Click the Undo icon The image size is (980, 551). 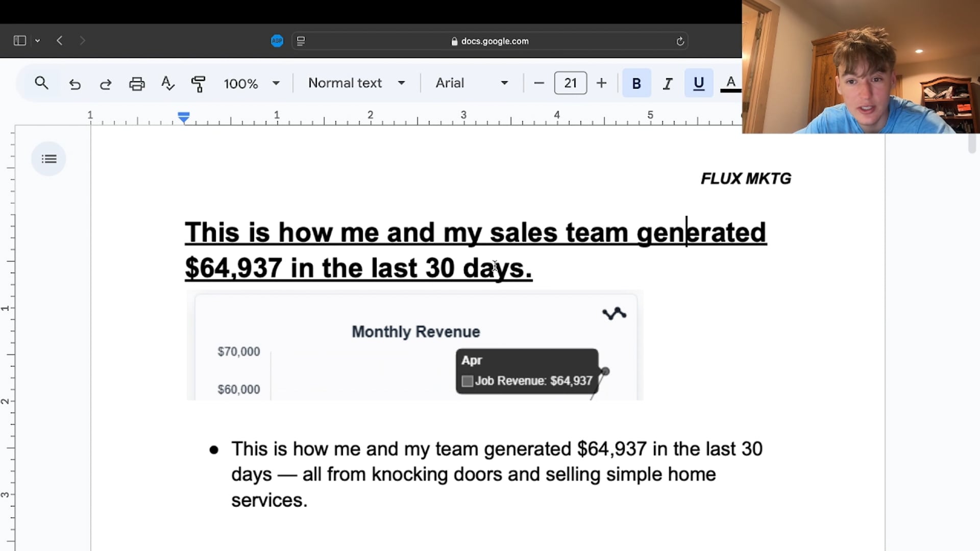(x=75, y=83)
